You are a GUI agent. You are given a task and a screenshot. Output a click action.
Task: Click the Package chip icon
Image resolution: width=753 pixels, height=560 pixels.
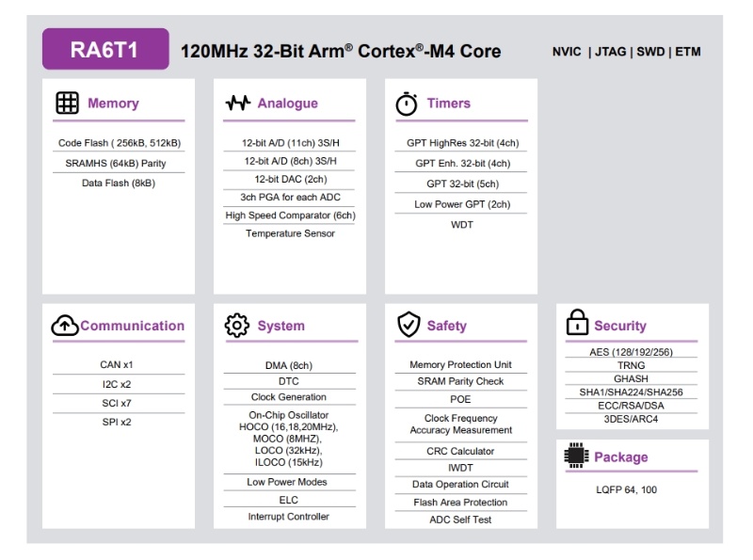point(575,456)
